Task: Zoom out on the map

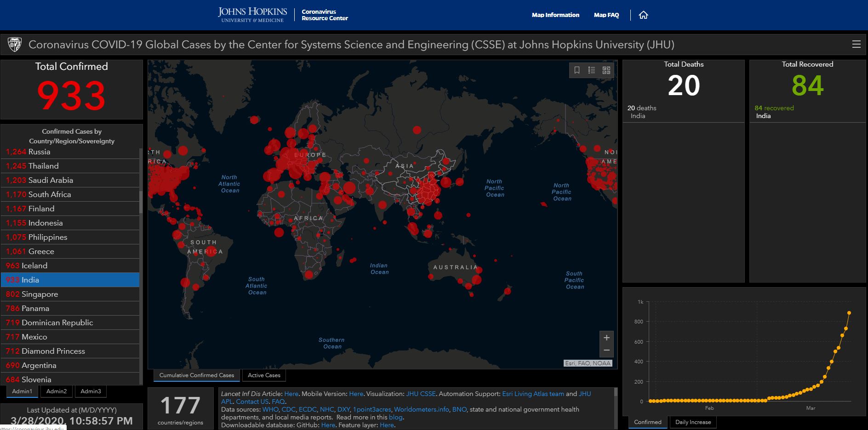Action: pyautogui.click(x=606, y=351)
